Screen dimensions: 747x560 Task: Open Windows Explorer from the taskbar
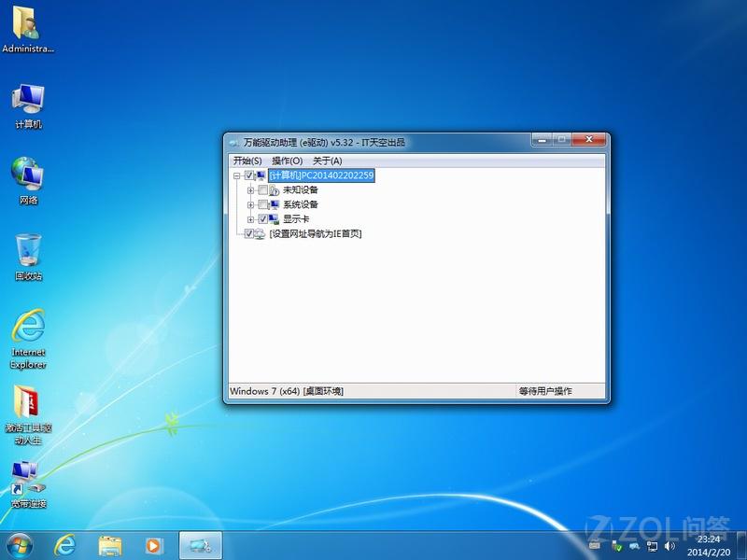110,546
